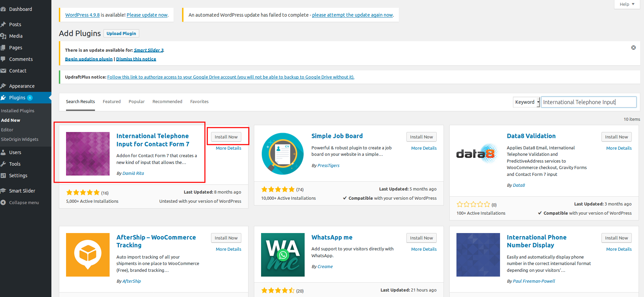
Task: Install the WhatsApp me plugin
Action: coord(421,238)
